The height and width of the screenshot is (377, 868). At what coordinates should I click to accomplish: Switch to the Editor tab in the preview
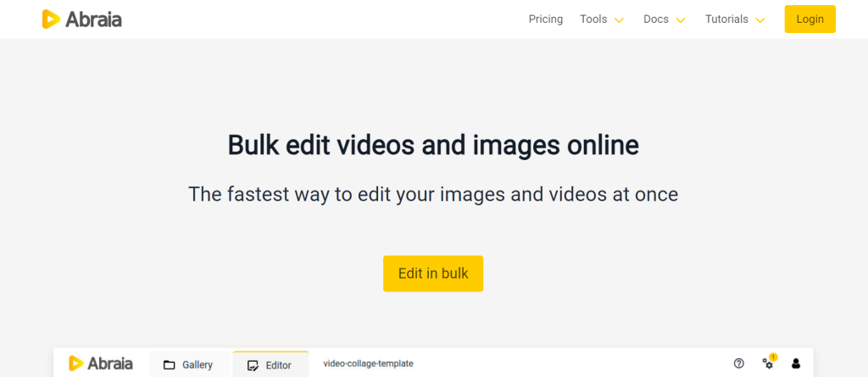[270, 365]
